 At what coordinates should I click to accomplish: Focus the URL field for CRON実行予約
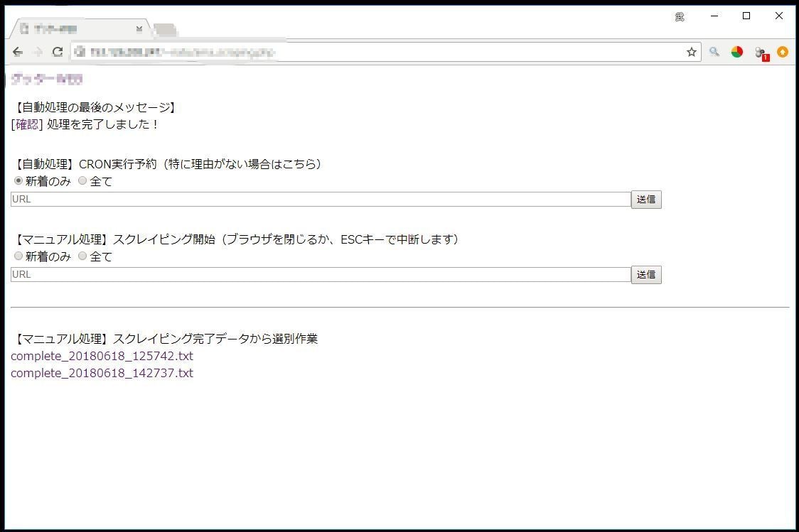pos(321,199)
